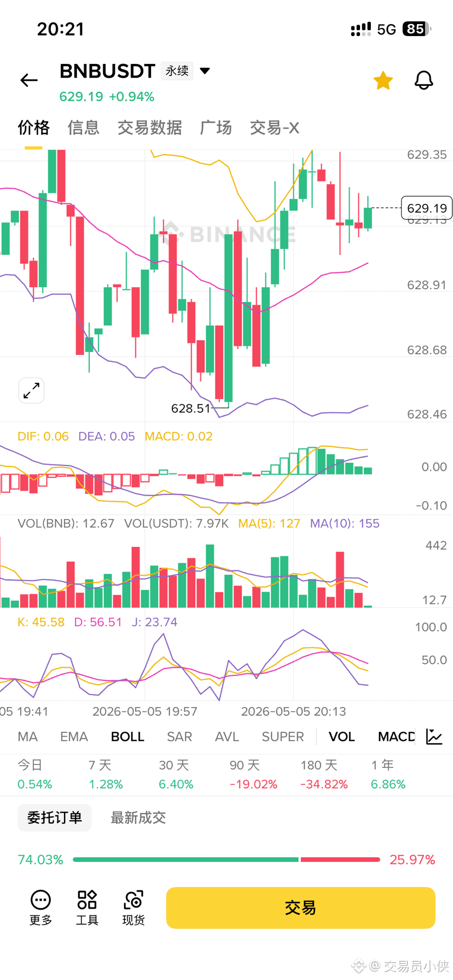Tap the 629.19 +0.94% price under the title
This screenshot has width=453, height=980.
107,97
